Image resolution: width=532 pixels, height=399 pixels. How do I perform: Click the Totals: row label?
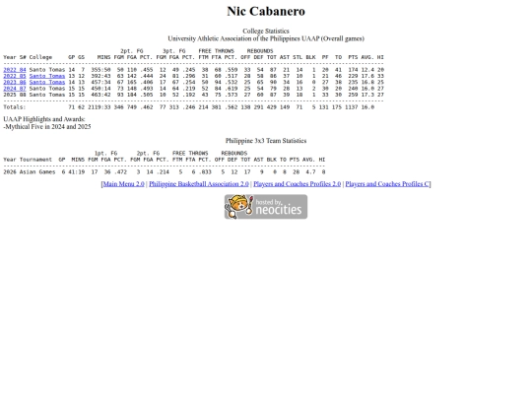(15, 107)
